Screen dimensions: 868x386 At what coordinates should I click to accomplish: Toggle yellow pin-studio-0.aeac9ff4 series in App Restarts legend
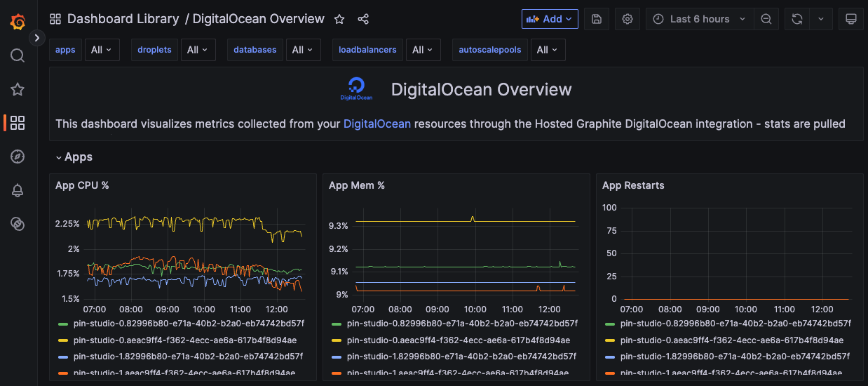tap(731, 340)
